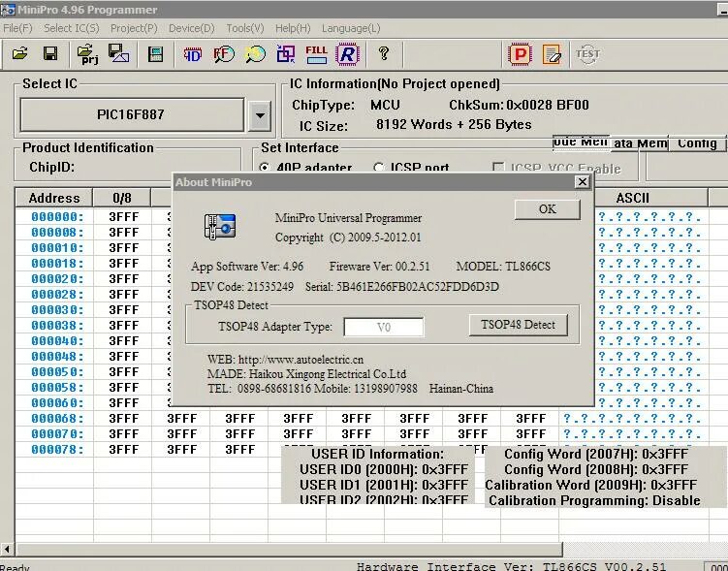Image resolution: width=728 pixels, height=571 pixels.
Task: Click the http://www.autoelectric.cn web address
Action: coord(301,360)
